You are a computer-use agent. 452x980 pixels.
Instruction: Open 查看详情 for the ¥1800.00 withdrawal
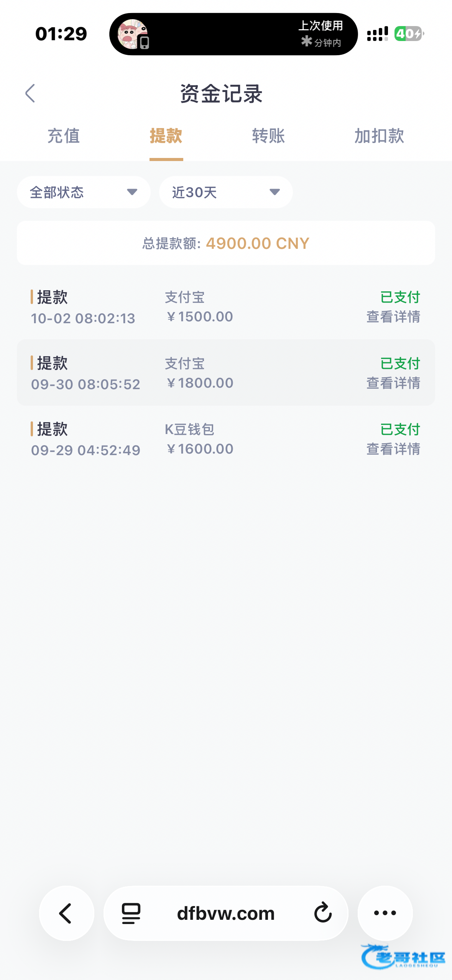tap(393, 383)
